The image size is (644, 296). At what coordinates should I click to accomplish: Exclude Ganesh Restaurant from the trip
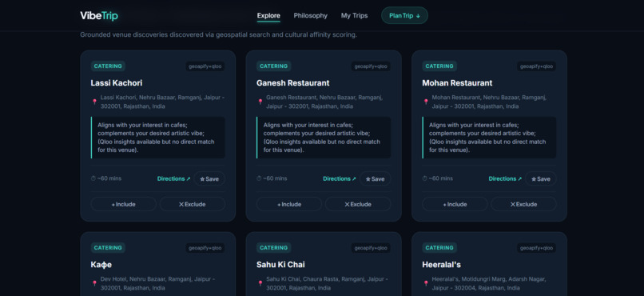tap(358, 204)
